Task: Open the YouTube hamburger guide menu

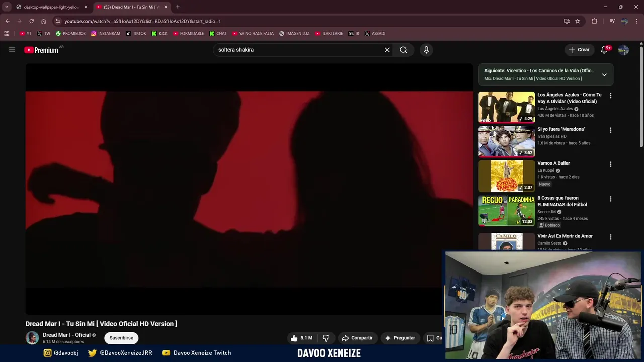Action: (12, 50)
